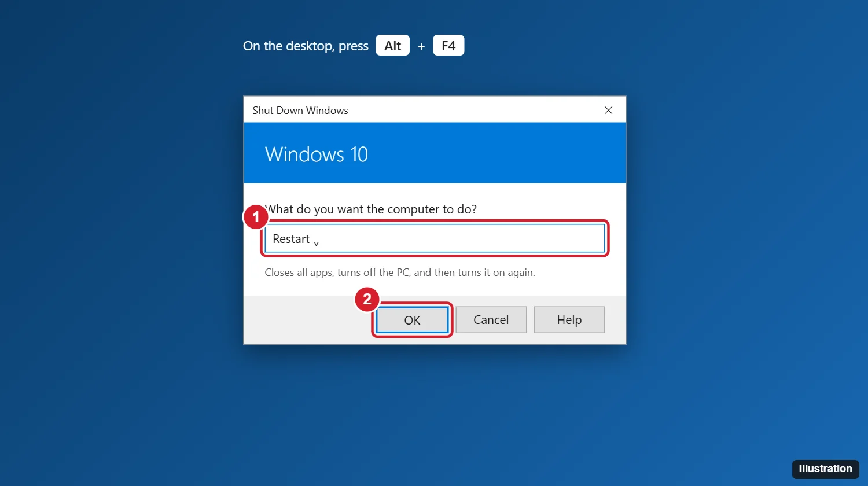Click the small chevron beside Restart

tap(316, 243)
